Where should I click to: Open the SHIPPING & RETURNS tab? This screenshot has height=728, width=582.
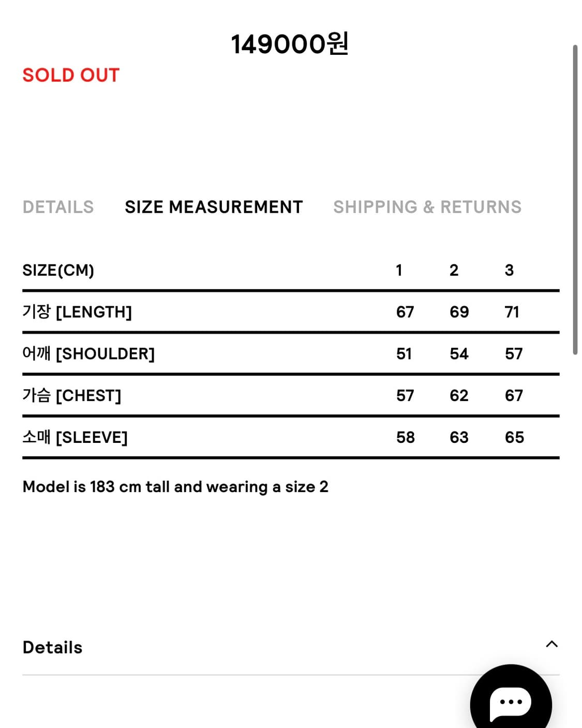tap(427, 207)
